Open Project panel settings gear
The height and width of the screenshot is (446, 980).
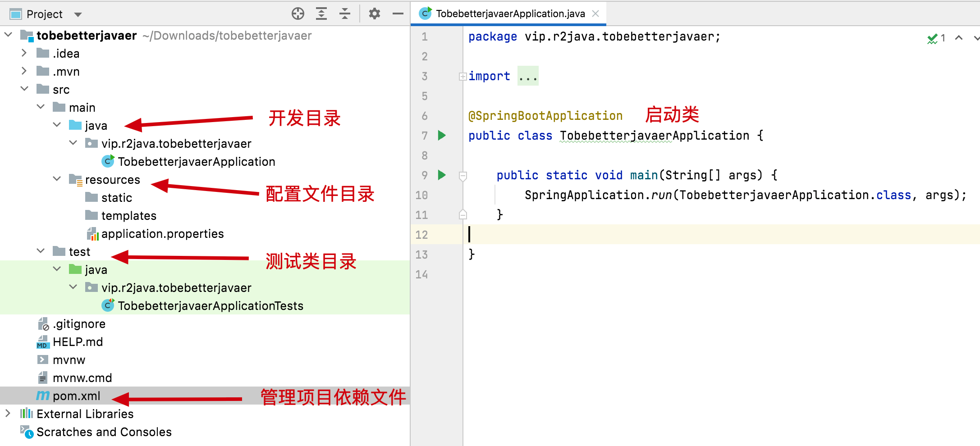tap(374, 14)
